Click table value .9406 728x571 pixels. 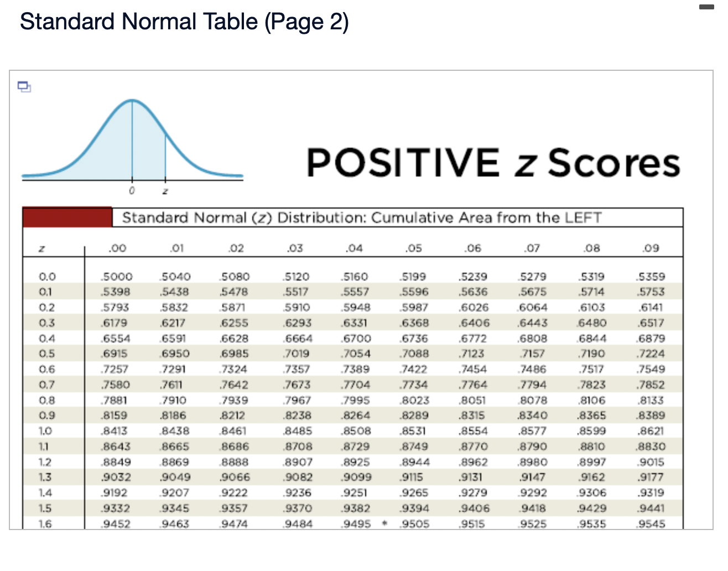pyautogui.click(x=474, y=508)
